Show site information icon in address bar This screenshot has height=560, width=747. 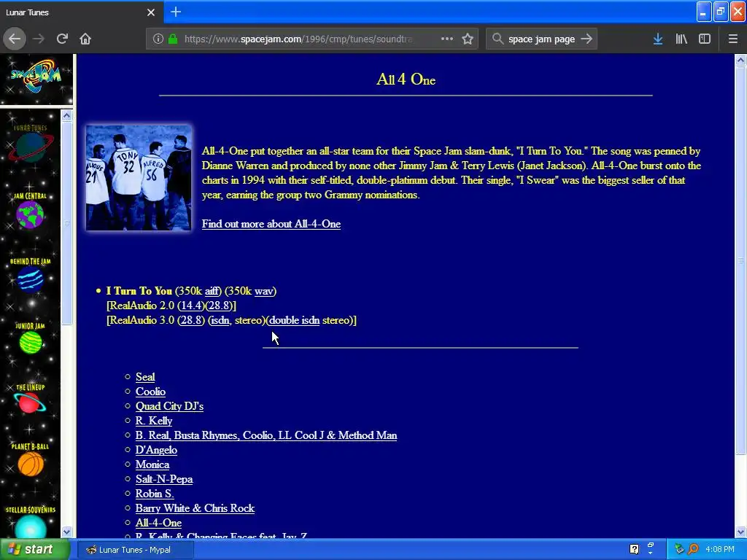click(158, 39)
